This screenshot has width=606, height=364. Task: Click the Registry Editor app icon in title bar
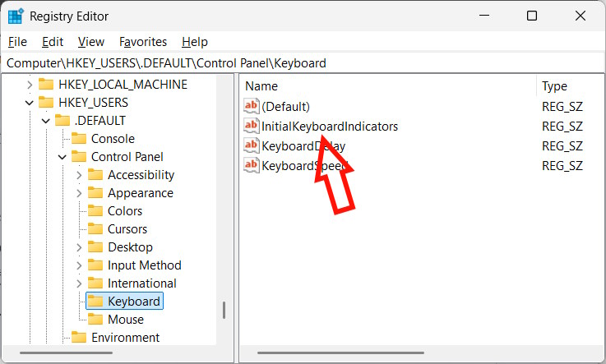point(16,16)
